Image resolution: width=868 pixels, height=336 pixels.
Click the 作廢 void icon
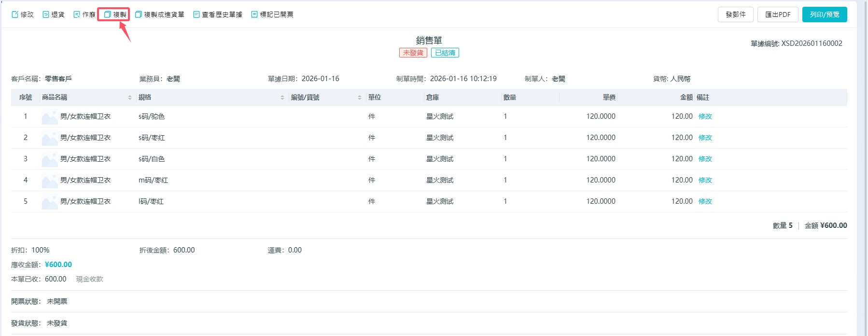pos(77,14)
